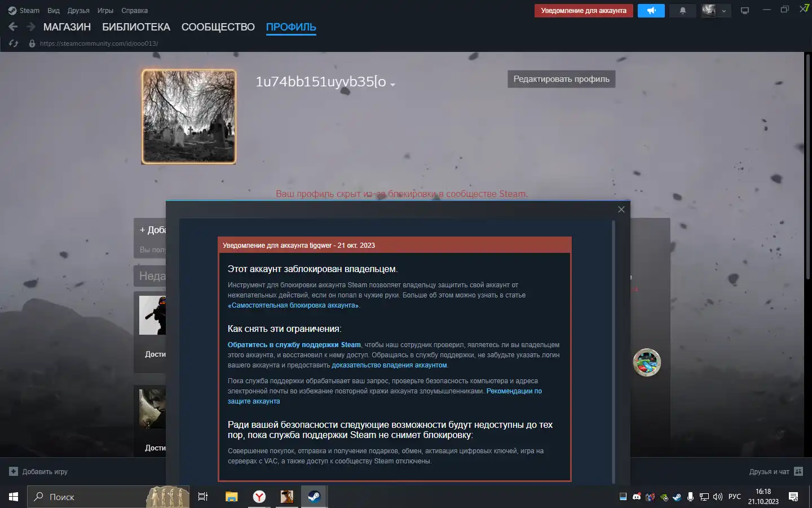Click the Добавить игру label
Image resolution: width=812 pixels, height=508 pixels.
45,472
